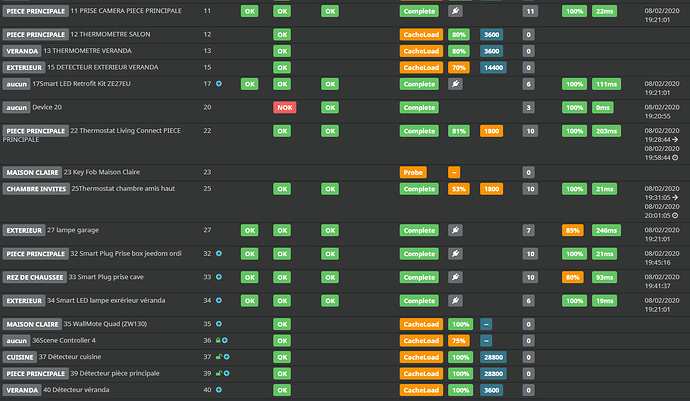The image size is (690, 401).
Task: Click the plus icon next to node 32
Action: pos(219,254)
